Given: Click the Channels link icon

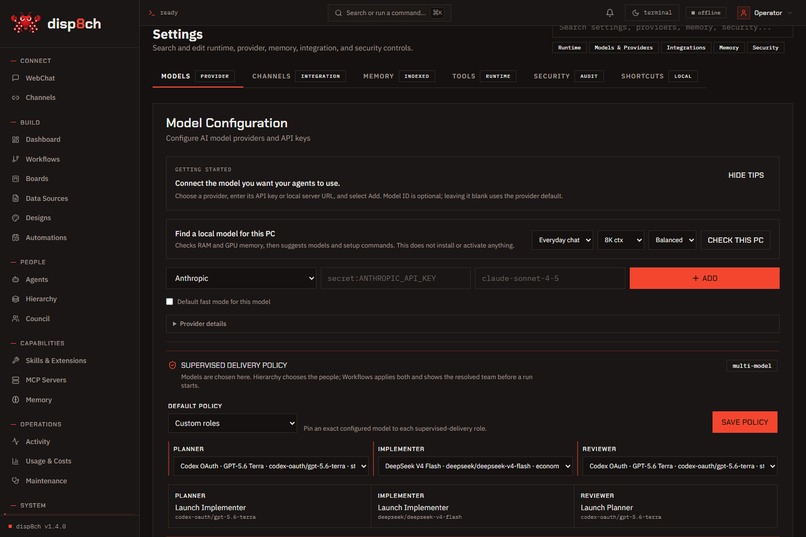Looking at the screenshot, I should click(15, 98).
